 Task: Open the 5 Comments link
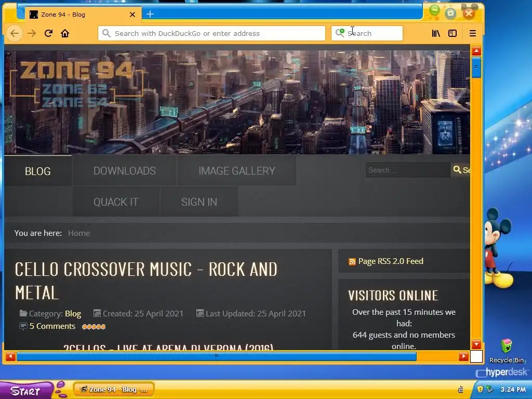click(52, 326)
